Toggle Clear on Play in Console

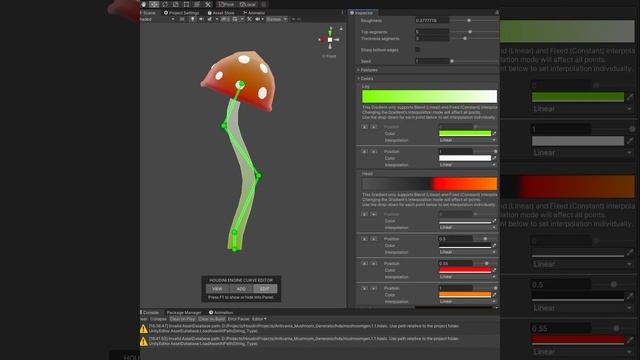[182, 319]
